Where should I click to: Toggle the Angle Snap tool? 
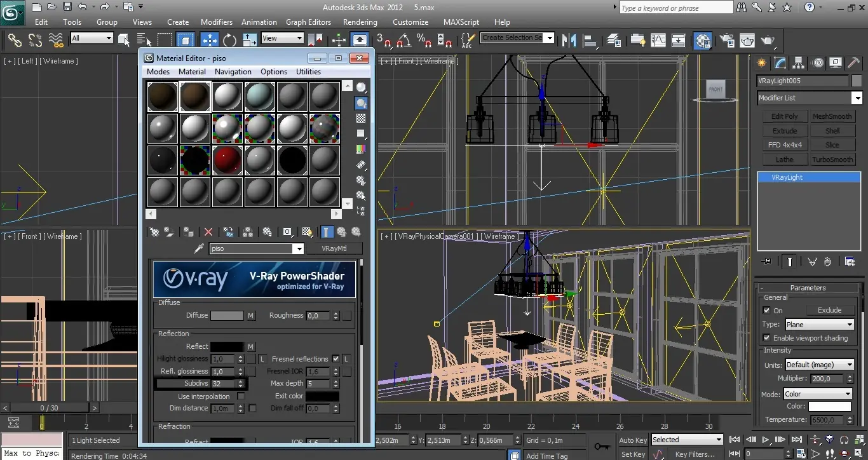tap(403, 40)
